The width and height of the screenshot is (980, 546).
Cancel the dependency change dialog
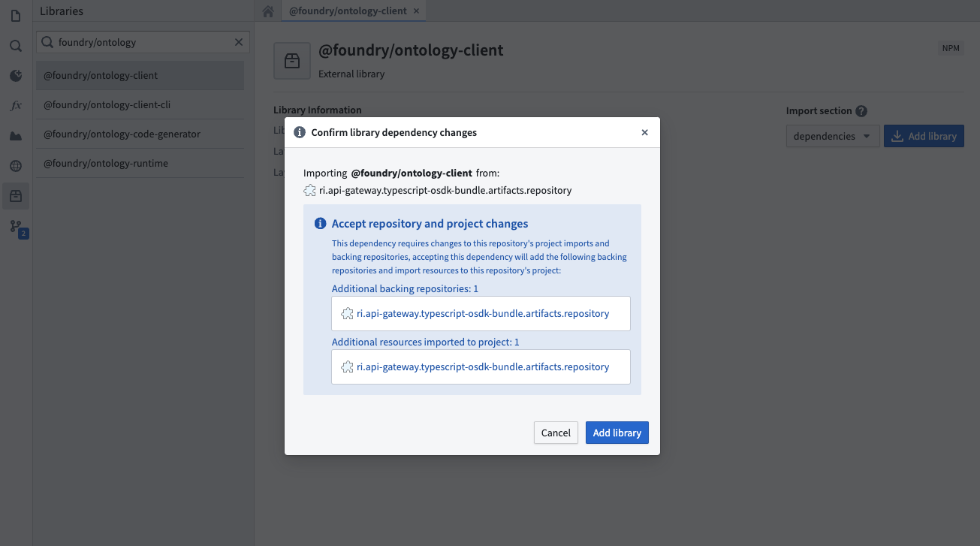[556, 433]
